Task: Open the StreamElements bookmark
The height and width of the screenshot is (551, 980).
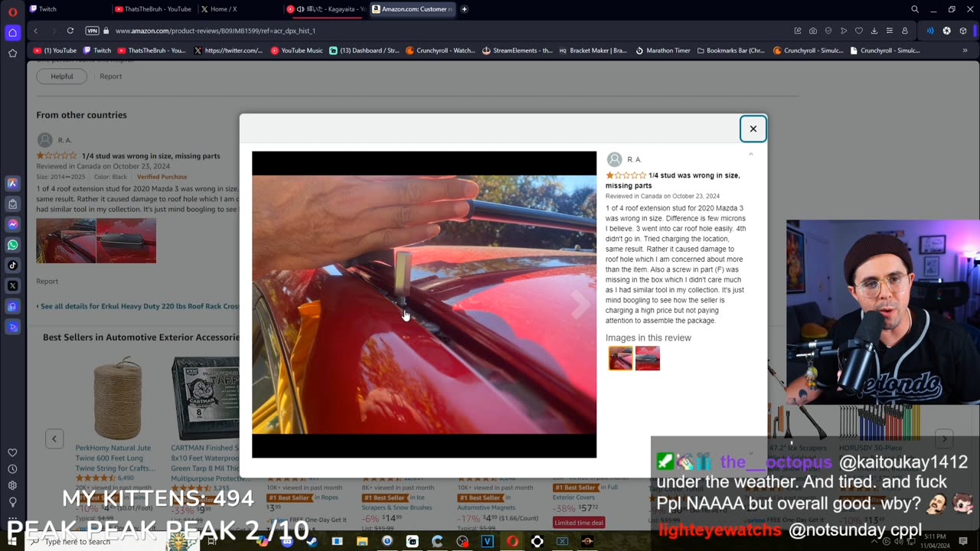Action: [518, 51]
